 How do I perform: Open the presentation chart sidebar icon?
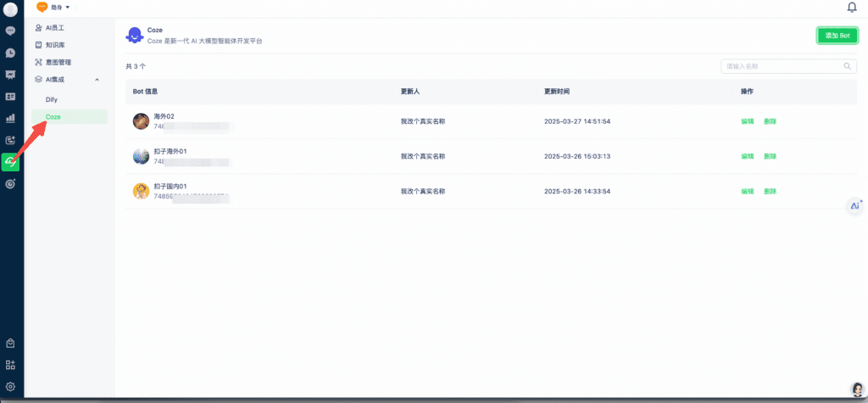[x=10, y=75]
